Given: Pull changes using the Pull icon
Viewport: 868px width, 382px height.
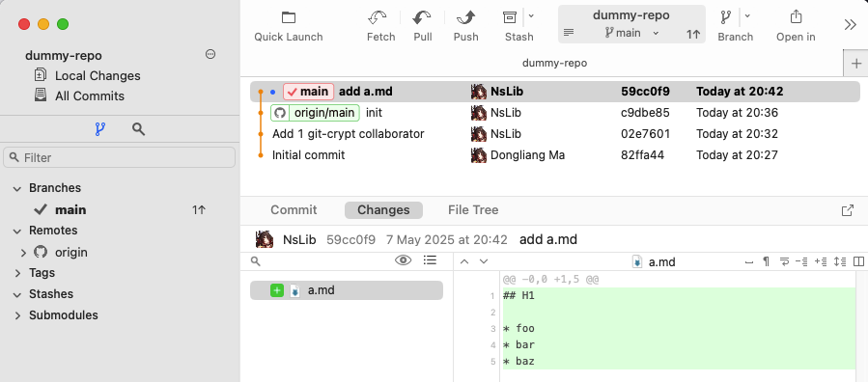Looking at the screenshot, I should [423, 17].
